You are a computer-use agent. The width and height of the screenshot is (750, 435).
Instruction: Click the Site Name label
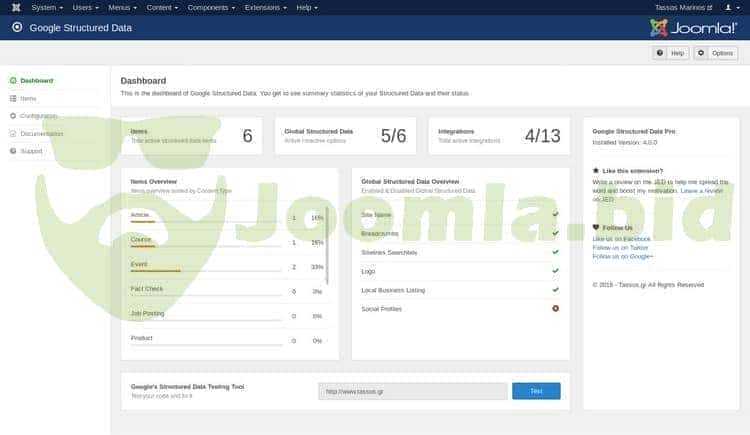pyautogui.click(x=376, y=215)
